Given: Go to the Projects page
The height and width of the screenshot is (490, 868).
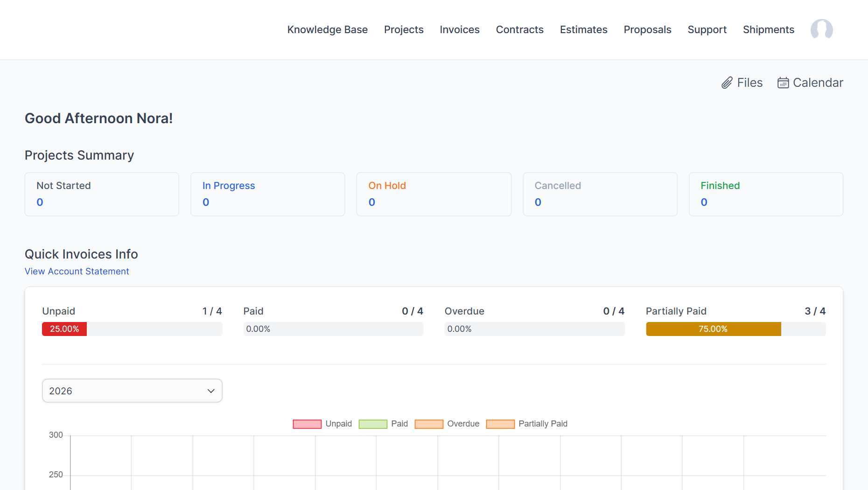Looking at the screenshot, I should [x=404, y=29].
